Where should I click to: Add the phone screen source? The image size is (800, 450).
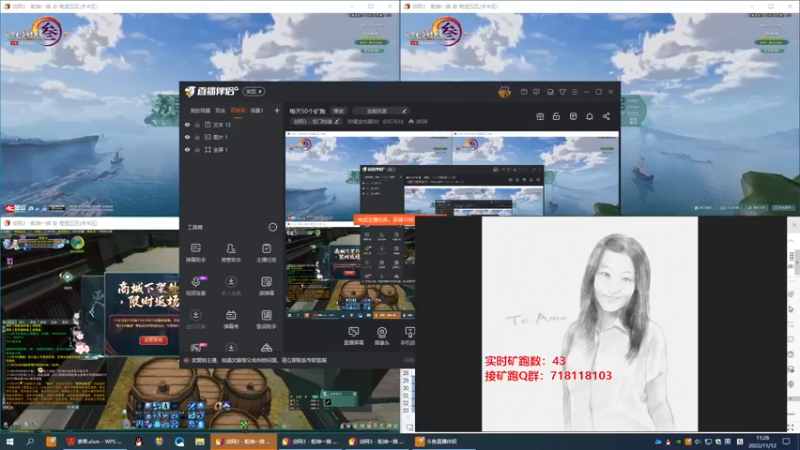[x=408, y=336]
